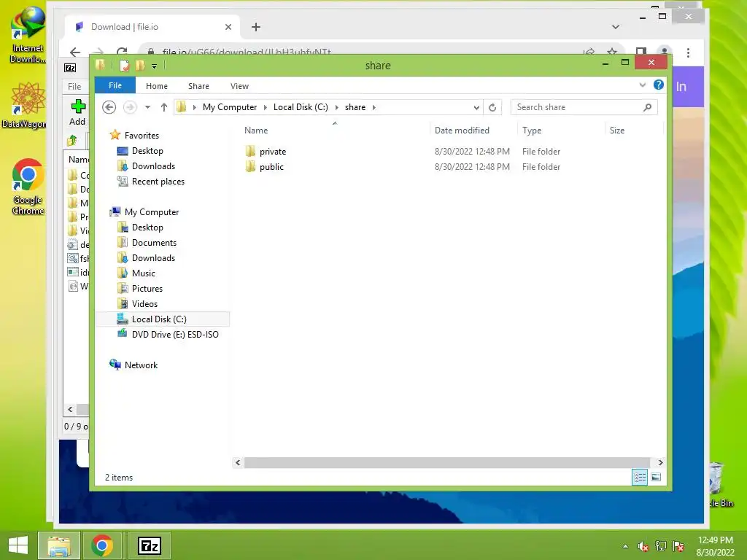
Task: Click the magnifier icon in search box
Action: [x=647, y=107]
